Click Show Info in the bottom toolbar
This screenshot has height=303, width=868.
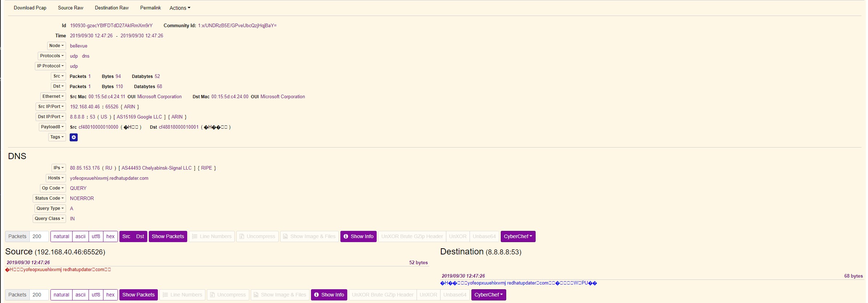pos(329,295)
